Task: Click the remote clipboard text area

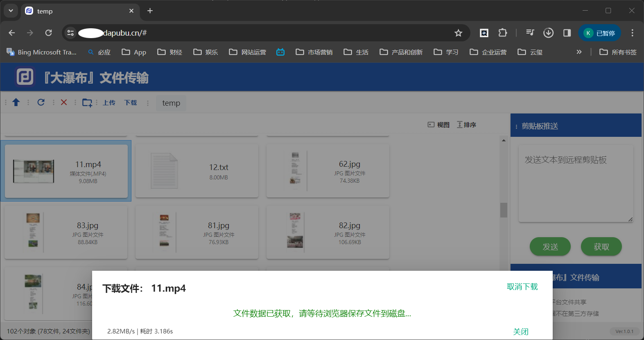Action: tap(576, 184)
